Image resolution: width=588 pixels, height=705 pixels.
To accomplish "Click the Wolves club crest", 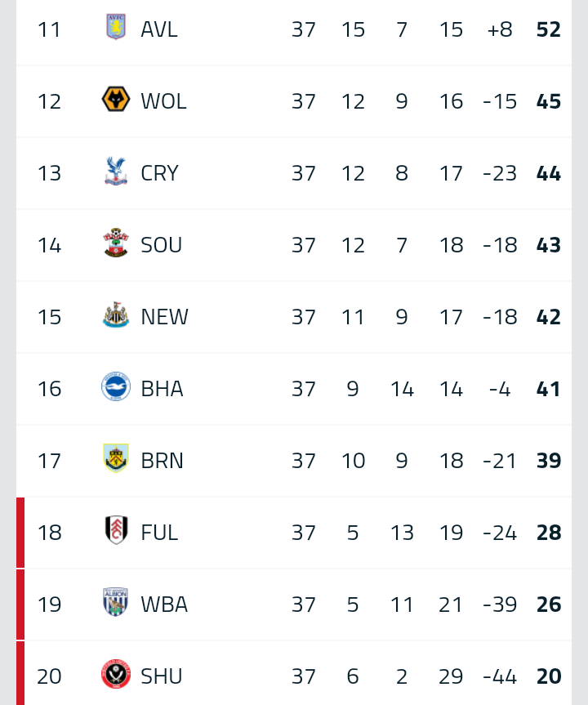I will [116, 100].
